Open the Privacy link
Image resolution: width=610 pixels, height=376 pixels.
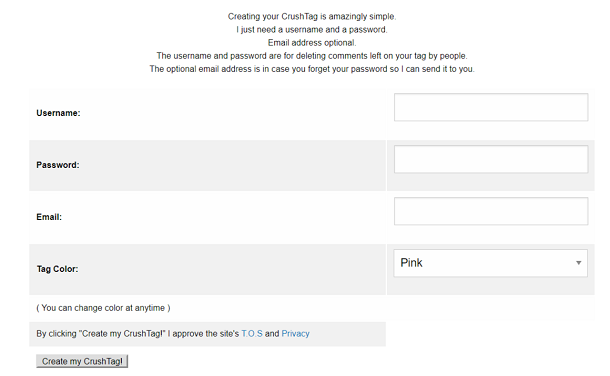tap(295, 334)
